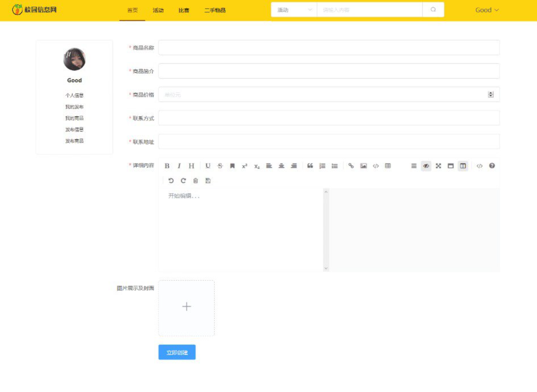Click the 商品名称 input field

click(328, 47)
